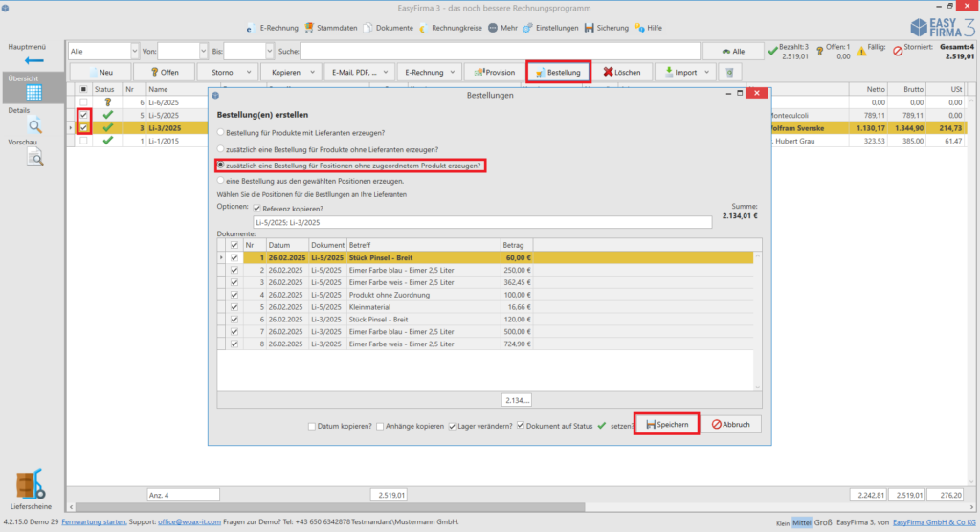Image resolution: width=980 pixels, height=532 pixels.
Task: Open the Bis date dropdown
Action: point(269,52)
